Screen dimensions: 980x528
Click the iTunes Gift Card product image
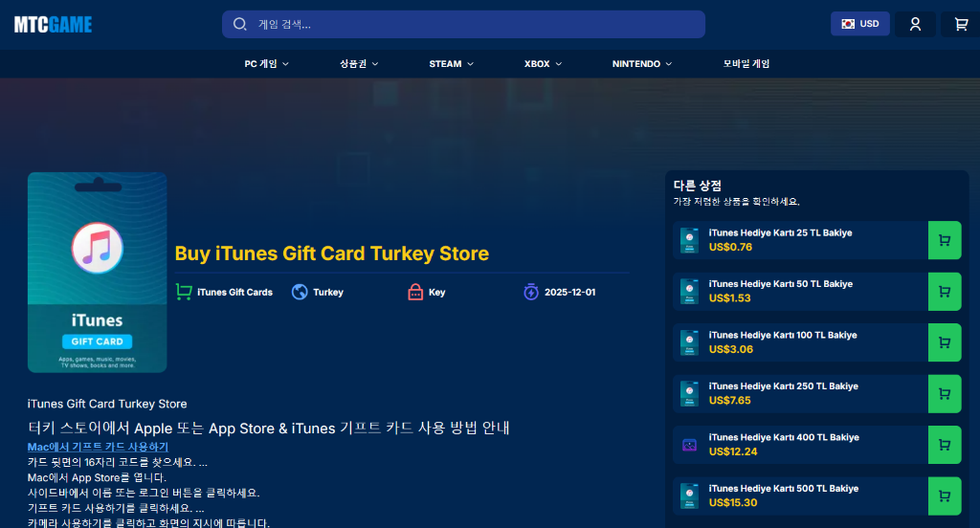pyautogui.click(x=97, y=272)
